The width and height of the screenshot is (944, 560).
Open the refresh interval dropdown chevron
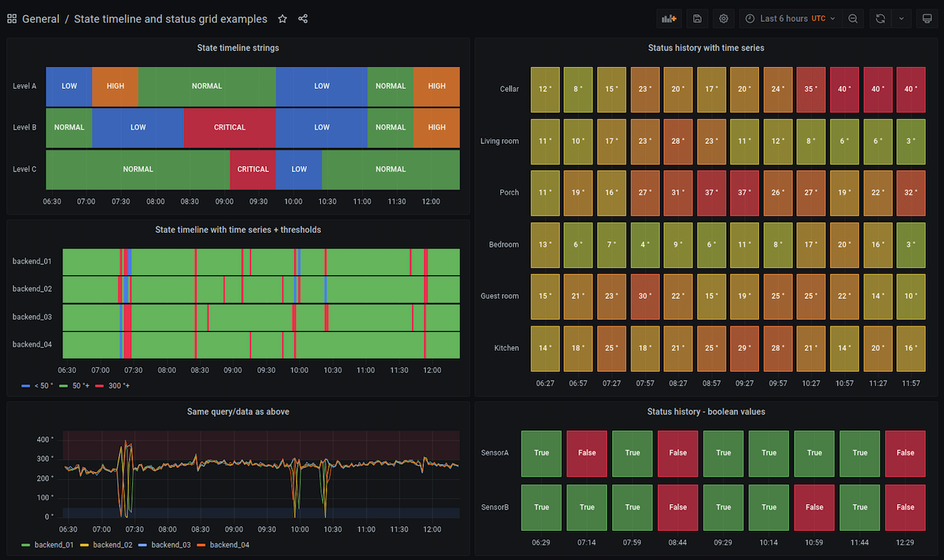pyautogui.click(x=900, y=17)
